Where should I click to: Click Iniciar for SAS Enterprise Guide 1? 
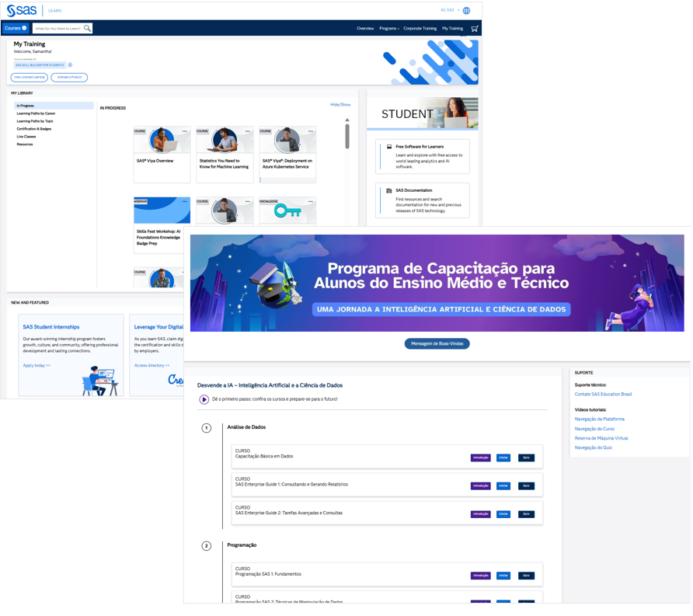(x=503, y=486)
